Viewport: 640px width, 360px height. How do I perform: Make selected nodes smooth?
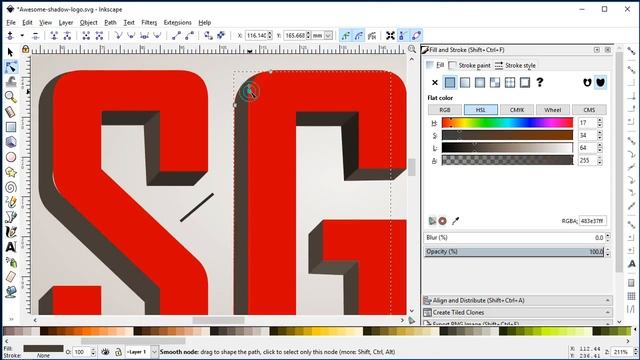tap(131, 36)
